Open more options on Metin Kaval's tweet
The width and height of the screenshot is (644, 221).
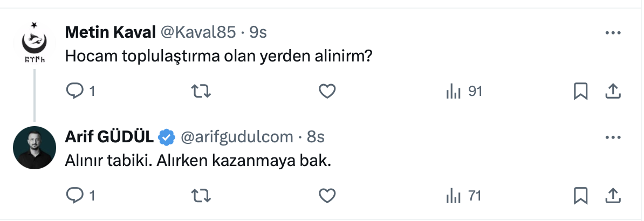613,33
